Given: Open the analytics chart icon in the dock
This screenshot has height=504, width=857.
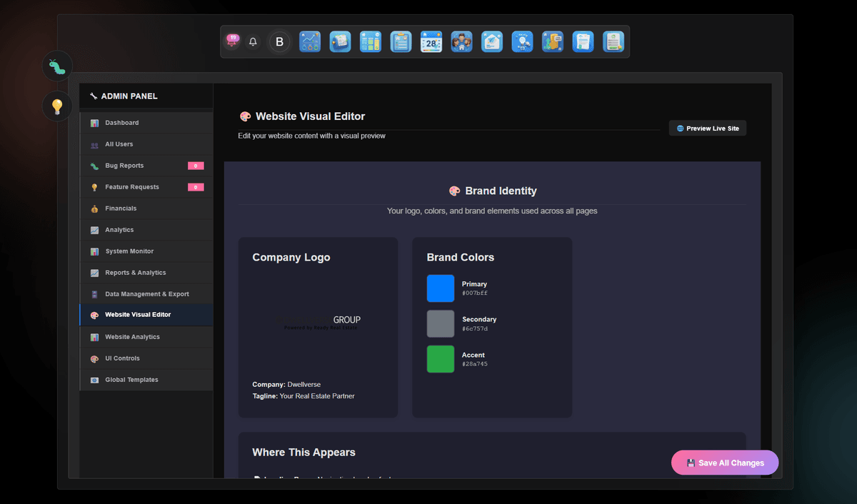Looking at the screenshot, I should click(310, 41).
